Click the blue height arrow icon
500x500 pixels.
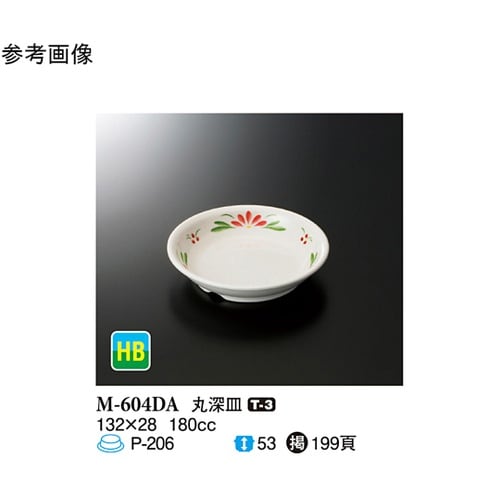coord(244,444)
